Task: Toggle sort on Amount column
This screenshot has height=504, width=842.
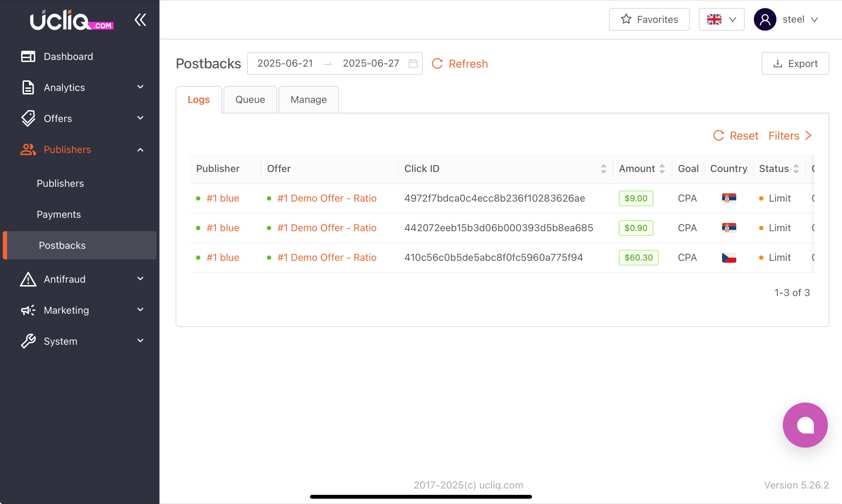Action: pyautogui.click(x=662, y=169)
